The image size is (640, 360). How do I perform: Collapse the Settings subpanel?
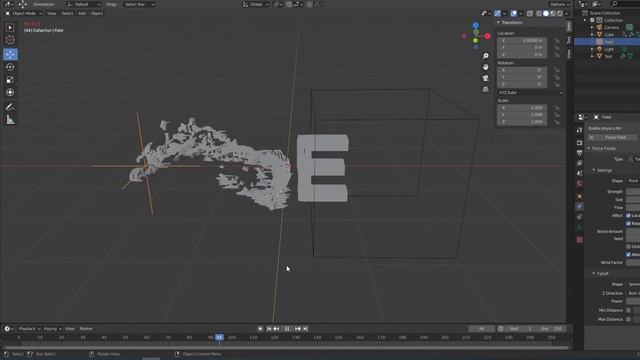coord(594,170)
